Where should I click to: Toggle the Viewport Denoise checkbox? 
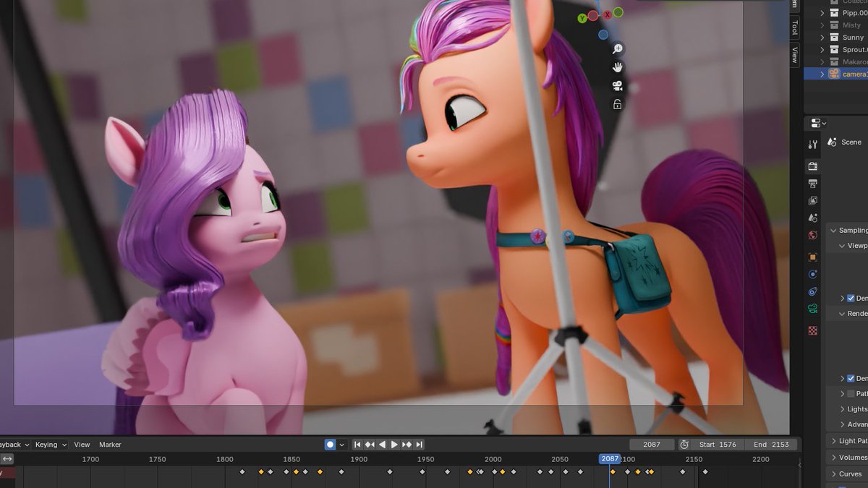pos(851,298)
